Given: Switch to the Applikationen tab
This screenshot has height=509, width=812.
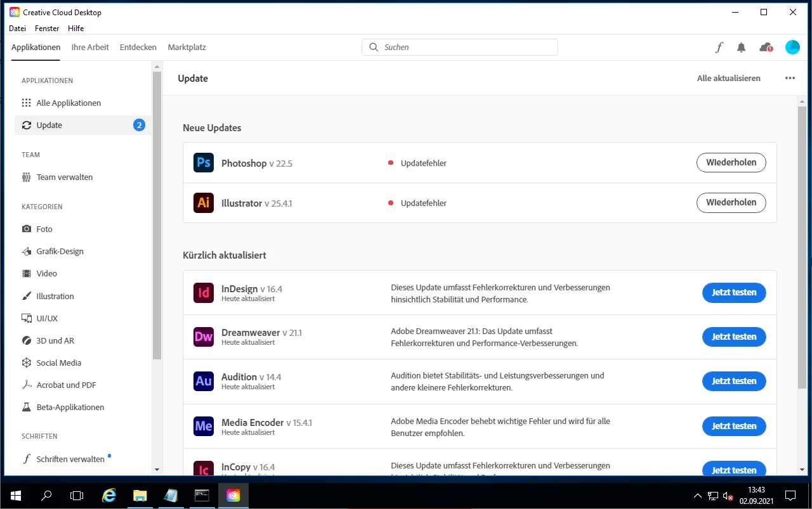Looking at the screenshot, I should click(36, 48).
